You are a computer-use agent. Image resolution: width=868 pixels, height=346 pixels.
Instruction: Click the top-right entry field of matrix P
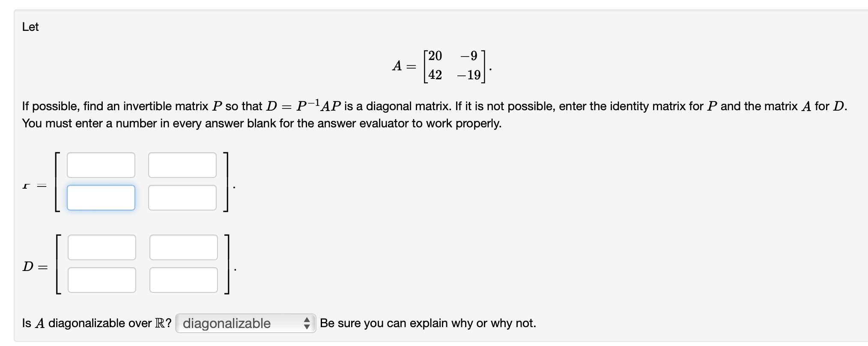click(x=182, y=165)
